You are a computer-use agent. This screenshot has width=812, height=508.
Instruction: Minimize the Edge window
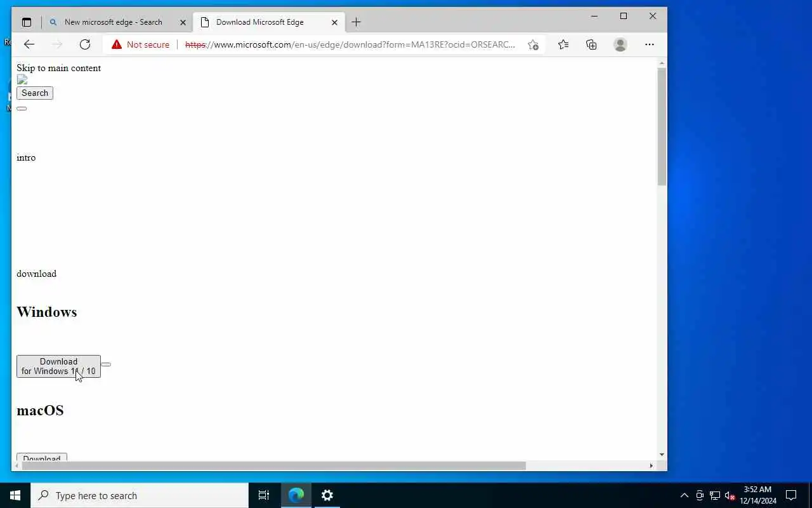point(594,16)
